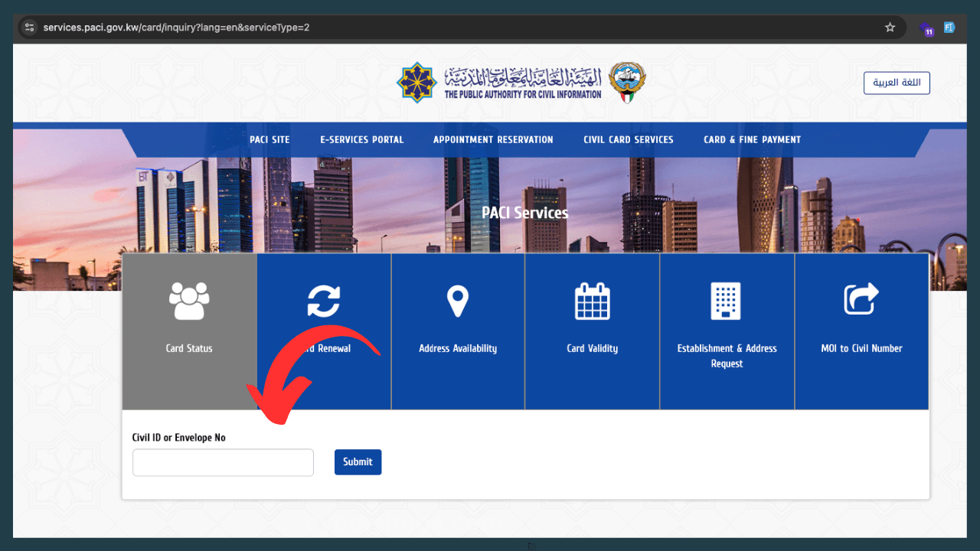Click the Card Status people icon
The width and height of the screenshot is (980, 551).
click(x=189, y=301)
